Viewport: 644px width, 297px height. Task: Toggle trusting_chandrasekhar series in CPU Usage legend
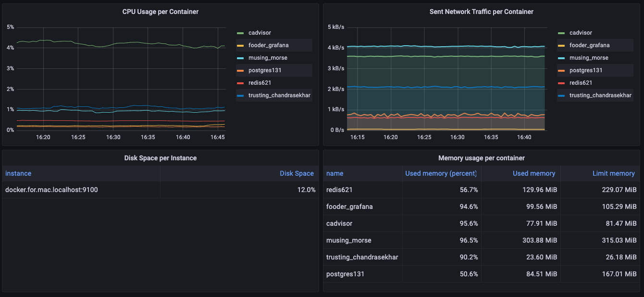(x=279, y=96)
